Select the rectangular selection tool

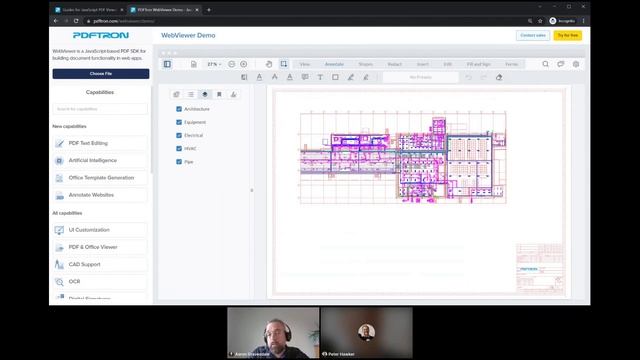[x=284, y=64]
